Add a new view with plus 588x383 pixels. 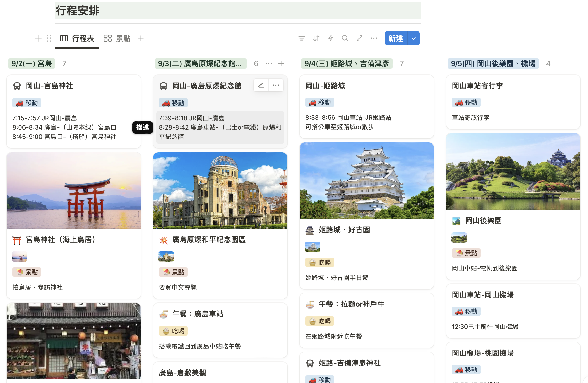point(141,38)
